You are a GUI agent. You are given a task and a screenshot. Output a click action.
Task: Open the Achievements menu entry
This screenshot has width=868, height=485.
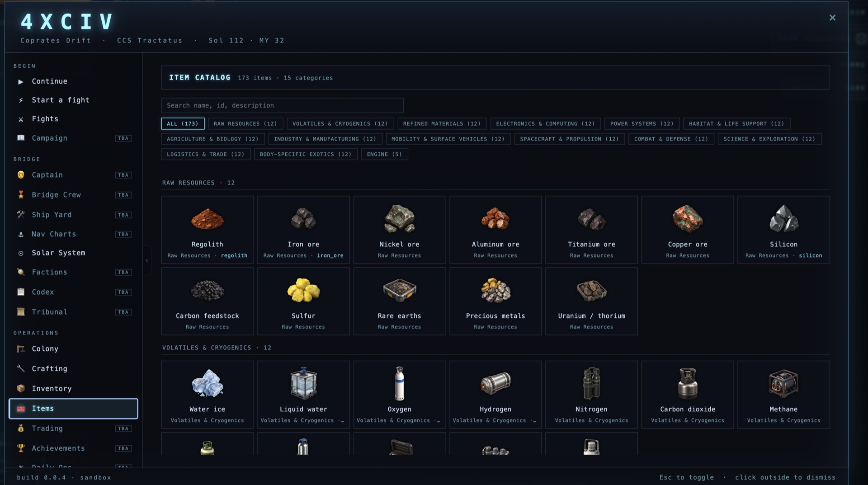[73, 448]
